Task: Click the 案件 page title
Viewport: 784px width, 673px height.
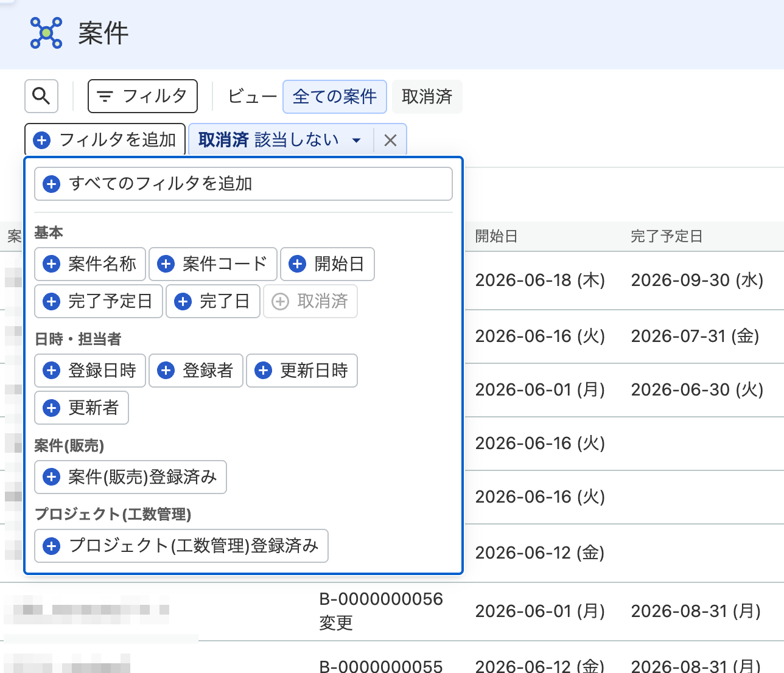Action: [103, 33]
